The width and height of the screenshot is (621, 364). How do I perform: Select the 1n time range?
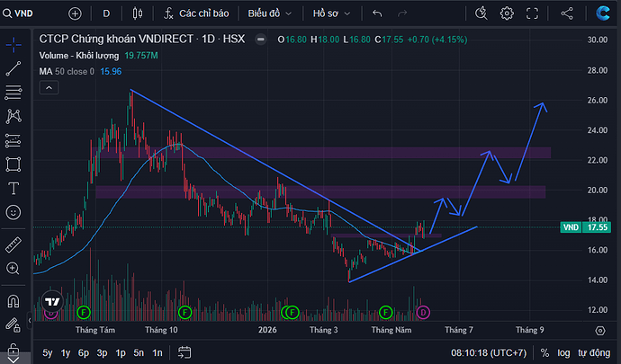click(x=157, y=352)
